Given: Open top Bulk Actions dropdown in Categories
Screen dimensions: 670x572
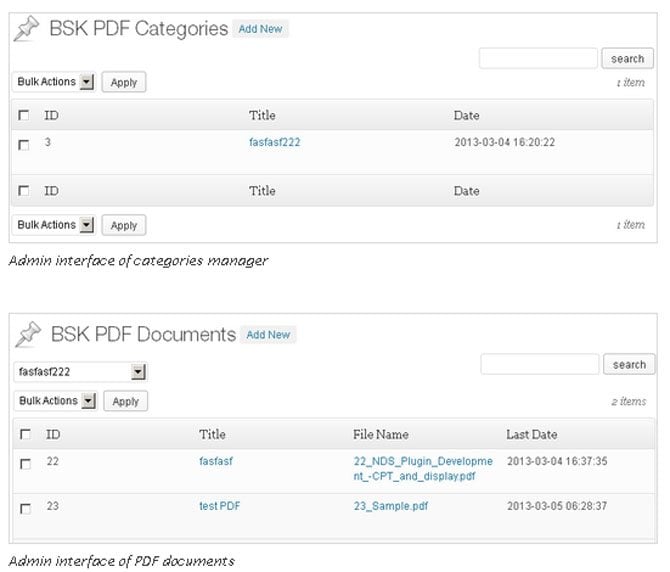Looking at the screenshot, I should (54, 82).
